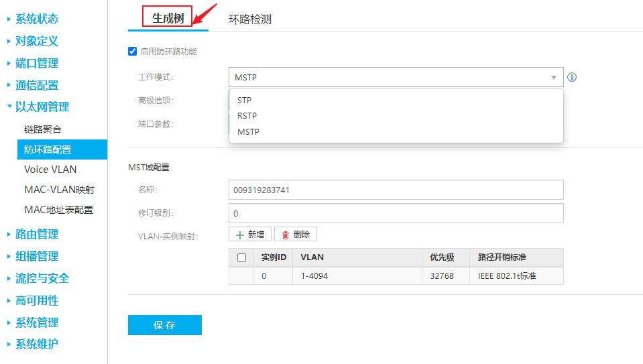The width and height of the screenshot is (643, 364).
Task: Pick MSTP option in dropdown list
Action: pos(248,132)
